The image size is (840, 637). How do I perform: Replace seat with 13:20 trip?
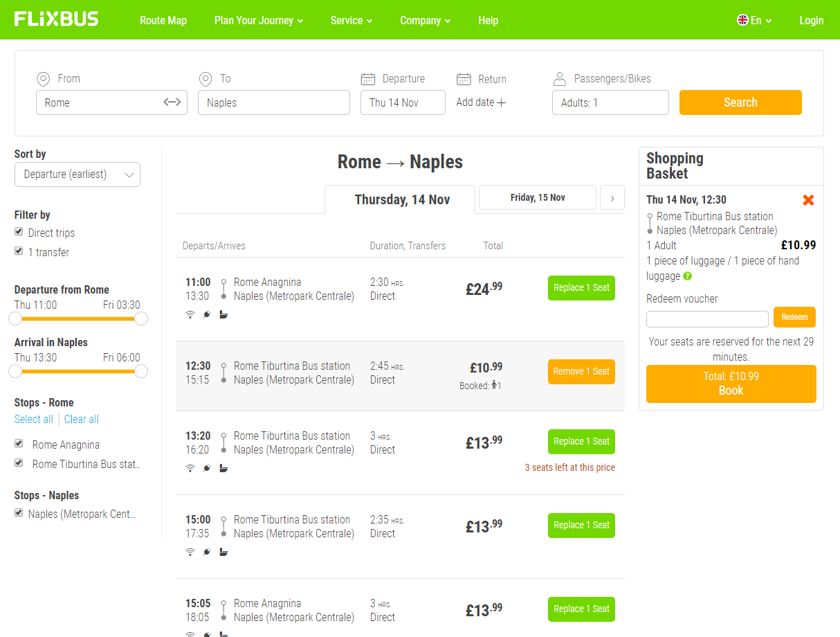point(581,442)
